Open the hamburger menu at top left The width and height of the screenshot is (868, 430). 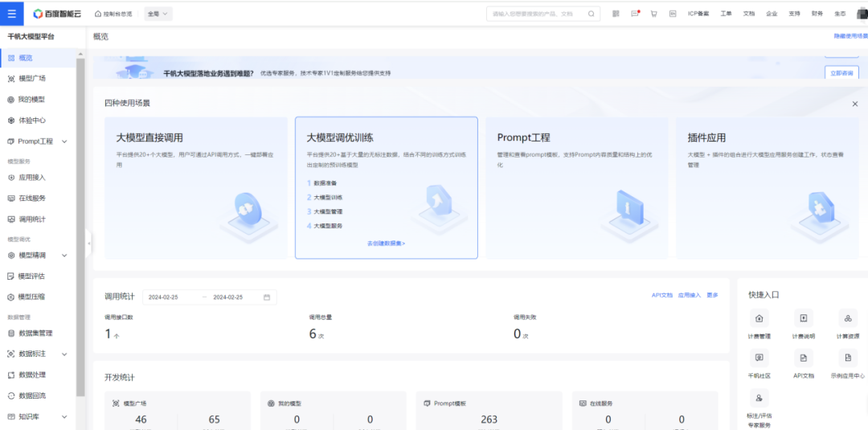(11, 14)
